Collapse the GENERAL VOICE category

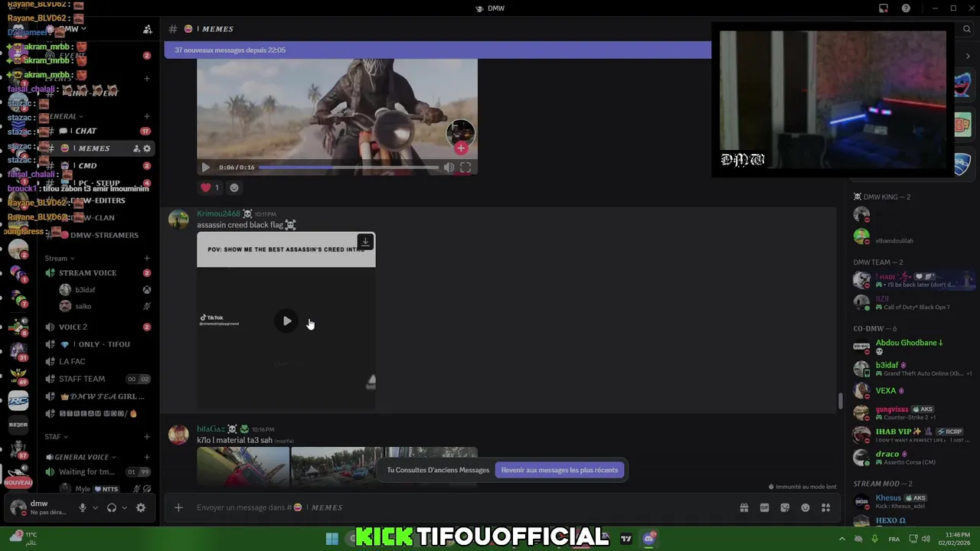click(x=80, y=457)
